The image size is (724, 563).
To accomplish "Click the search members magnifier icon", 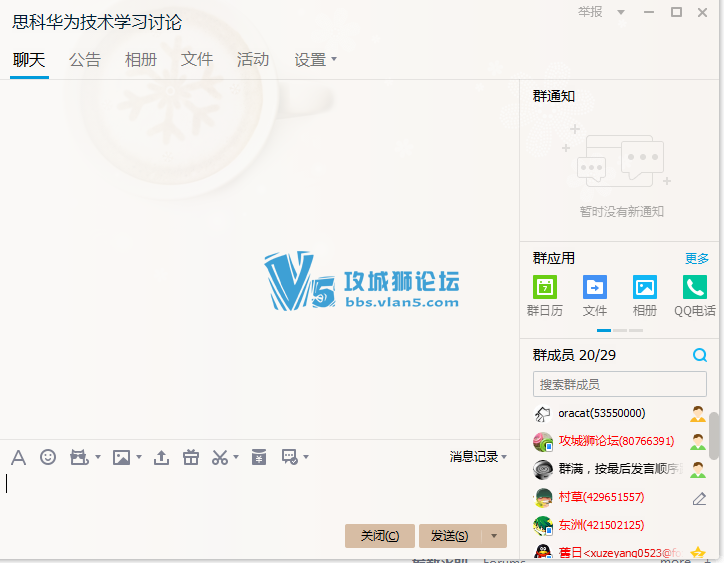I will pyautogui.click(x=700, y=355).
